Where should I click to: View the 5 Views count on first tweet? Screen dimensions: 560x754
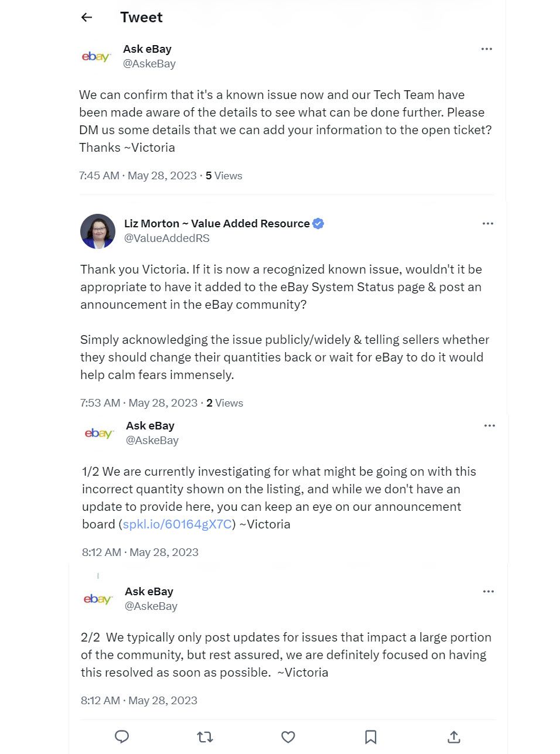pyautogui.click(x=224, y=176)
